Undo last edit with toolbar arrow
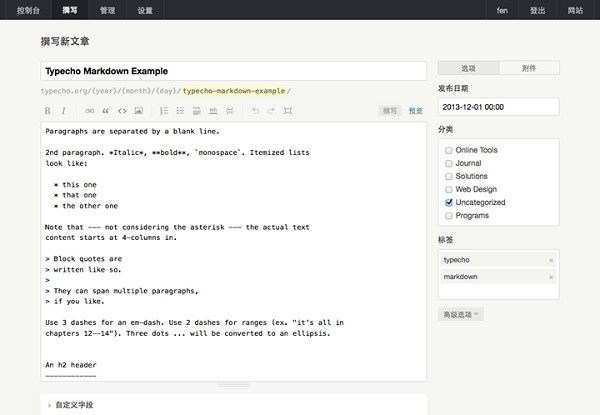This screenshot has height=415, width=600. pos(255,110)
